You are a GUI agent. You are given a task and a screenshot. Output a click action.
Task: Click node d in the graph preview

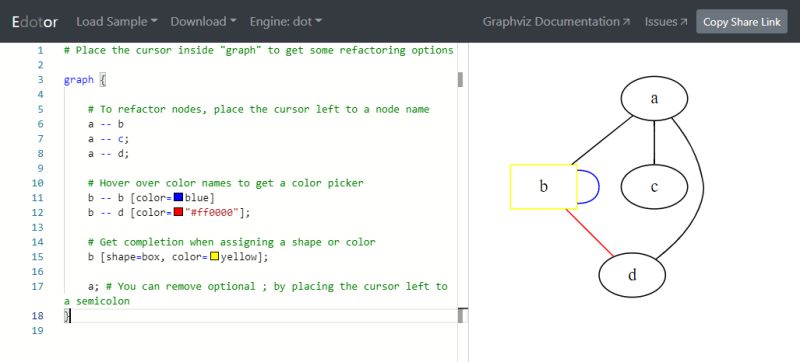[x=632, y=275]
